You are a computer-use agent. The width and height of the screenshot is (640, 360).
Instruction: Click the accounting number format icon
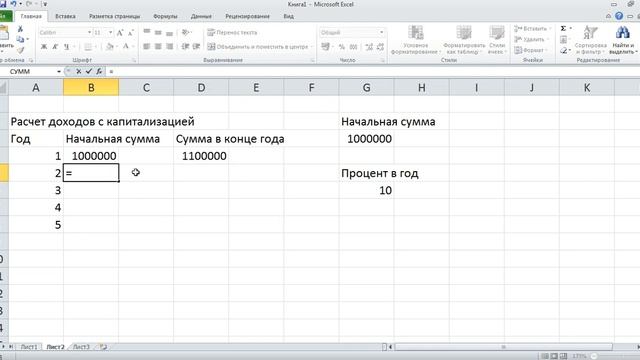(x=325, y=47)
